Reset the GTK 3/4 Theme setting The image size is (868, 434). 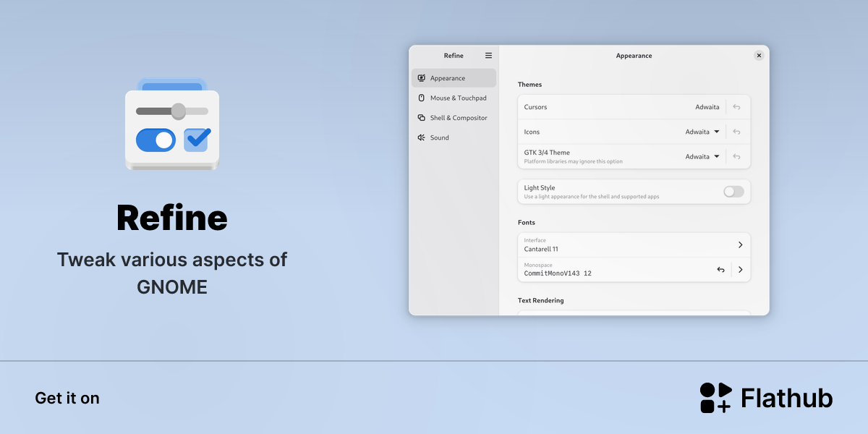[x=736, y=156]
